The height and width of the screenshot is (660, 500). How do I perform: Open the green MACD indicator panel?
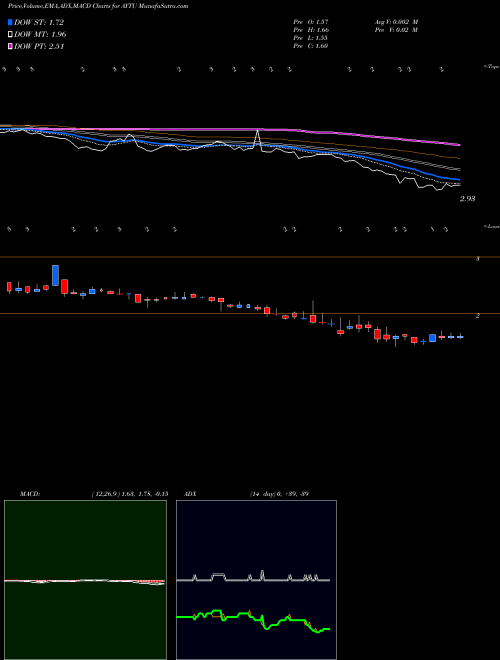[x=85, y=580]
